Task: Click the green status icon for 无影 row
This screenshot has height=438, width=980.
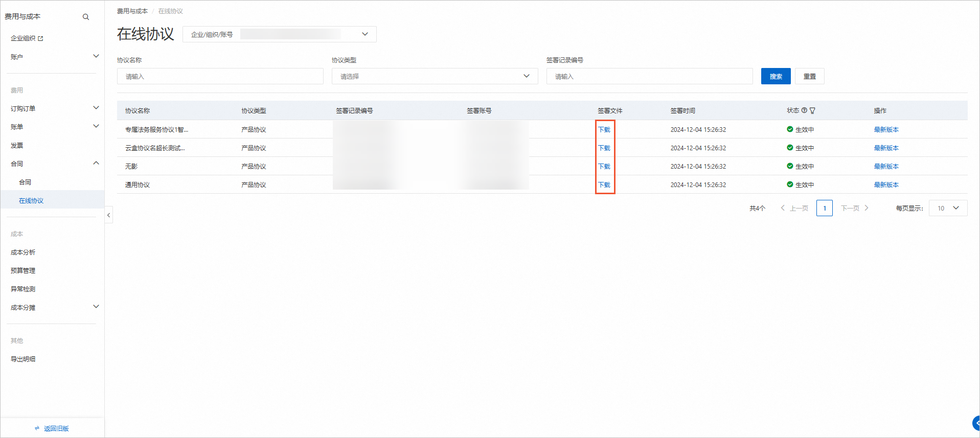Action: (x=790, y=166)
